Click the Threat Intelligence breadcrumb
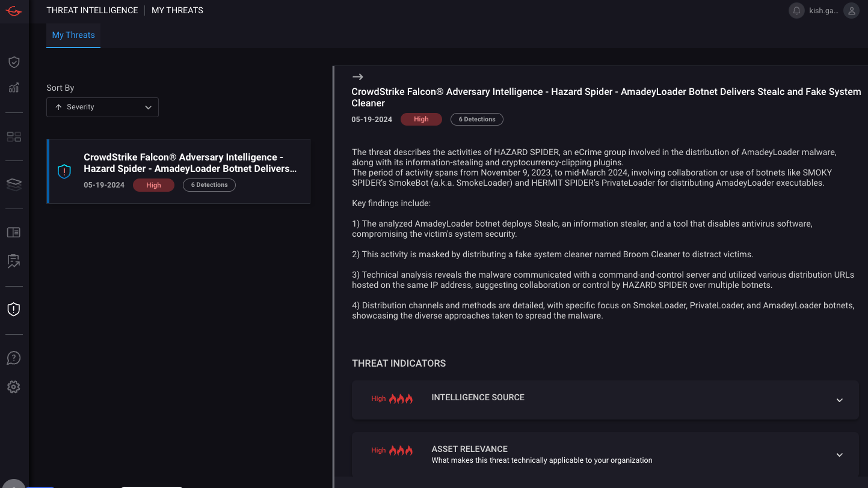The image size is (868, 488). (92, 10)
